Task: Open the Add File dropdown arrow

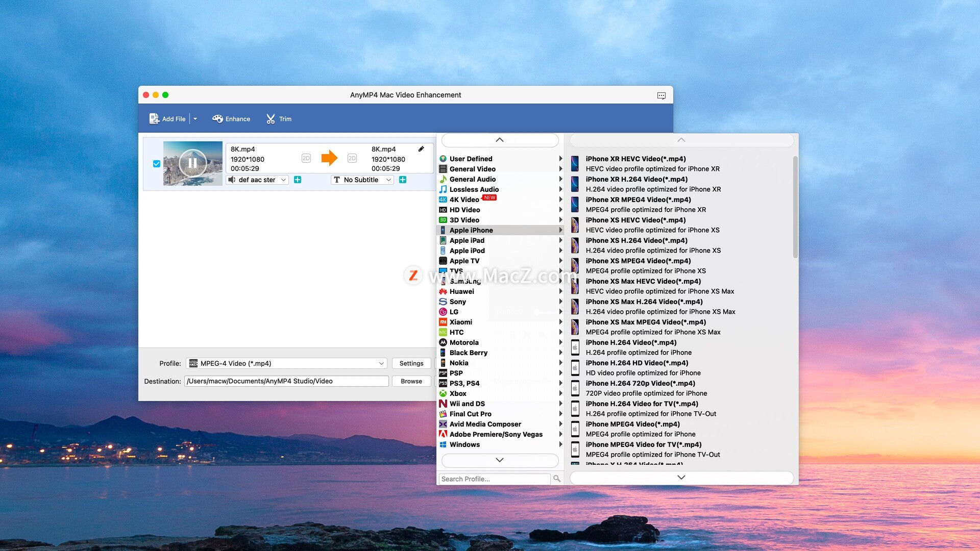Action: point(195,119)
